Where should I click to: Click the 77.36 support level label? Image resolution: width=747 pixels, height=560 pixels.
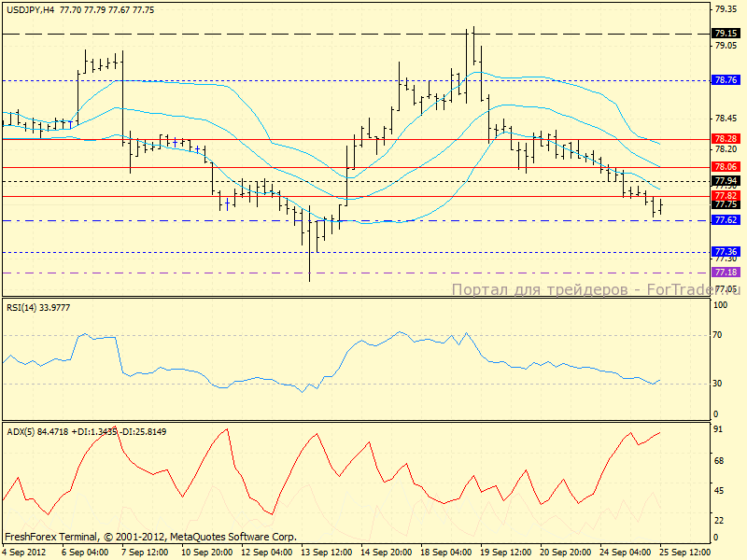726,252
